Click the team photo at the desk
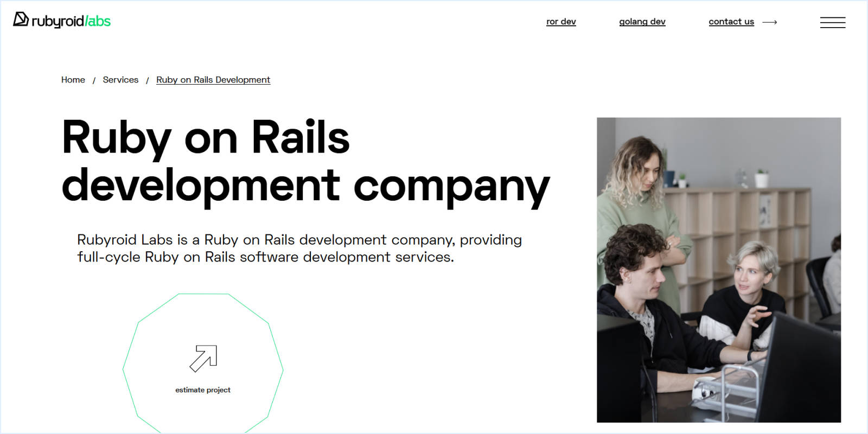This screenshot has height=434, width=868. point(719,270)
